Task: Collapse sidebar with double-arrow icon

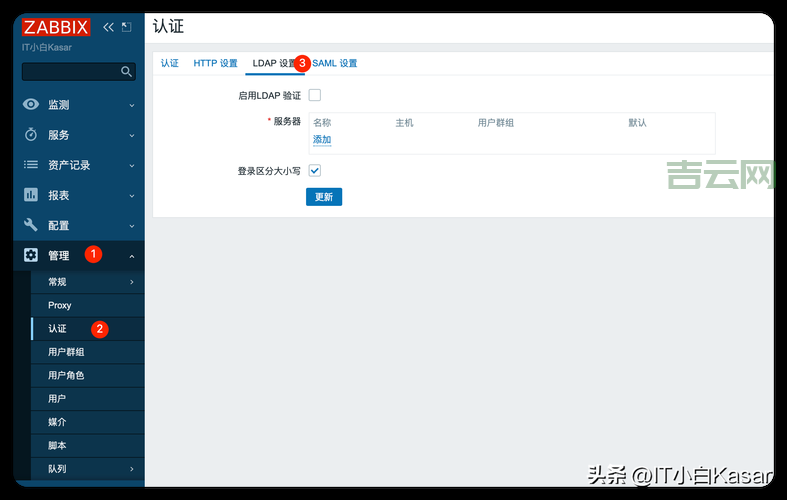Action: (108, 27)
